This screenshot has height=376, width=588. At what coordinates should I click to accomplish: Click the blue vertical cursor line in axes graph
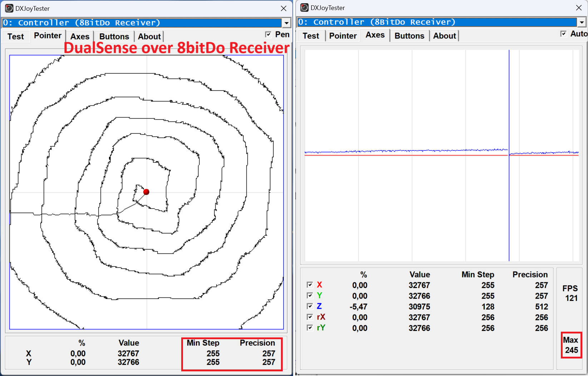(x=509, y=155)
